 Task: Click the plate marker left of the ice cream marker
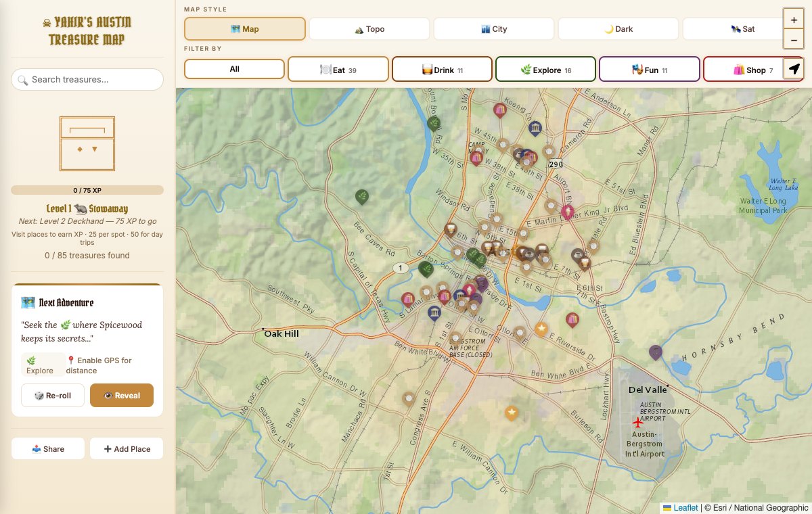click(x=551, y=206)
